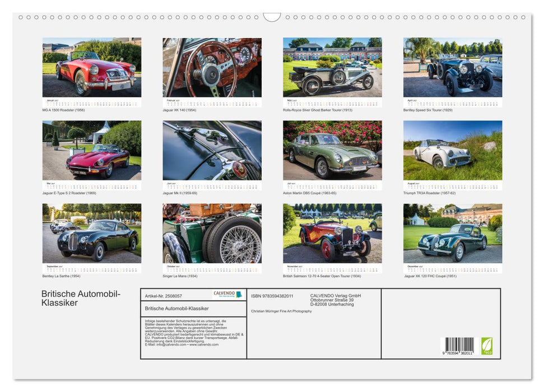This screenshot has height=392, width=544.
Task: Click the green eco leaf icon
Action: pyautogui.click(x=487, y=346)
